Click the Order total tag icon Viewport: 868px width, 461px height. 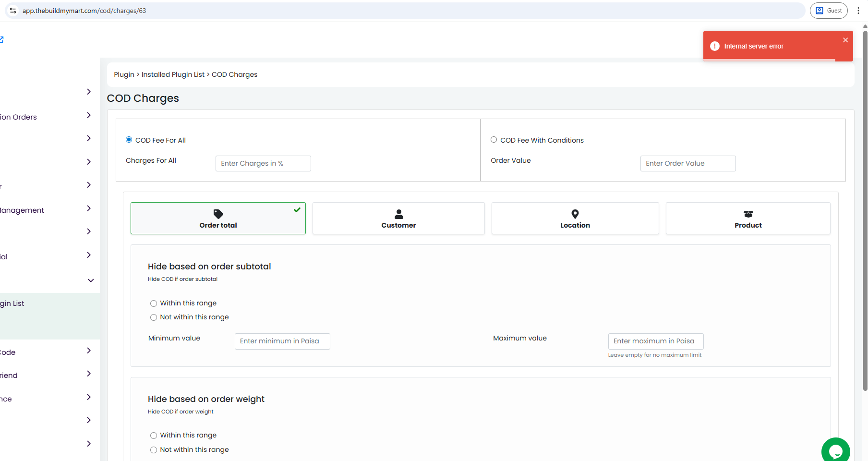(218, 214)
